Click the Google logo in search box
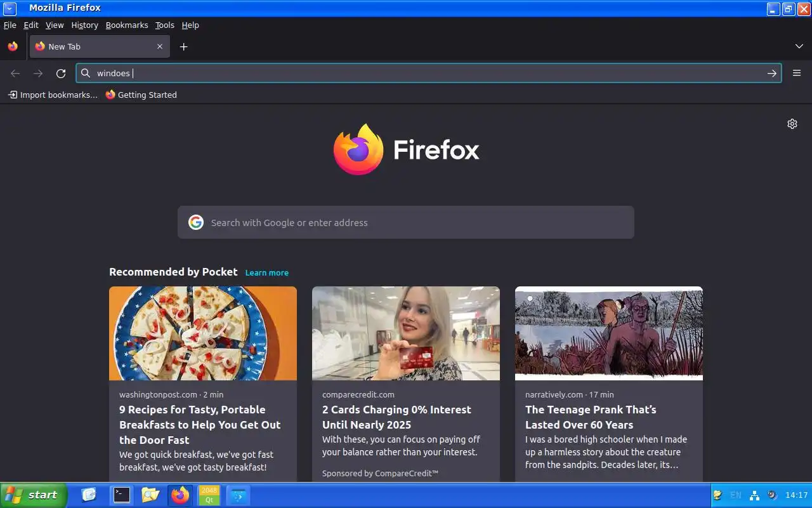 [x=196, y=222]
